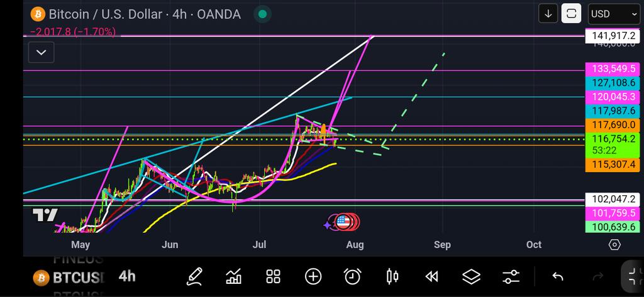
Task: Open the drawing tools pencil icon
Action: pos(194,276)
